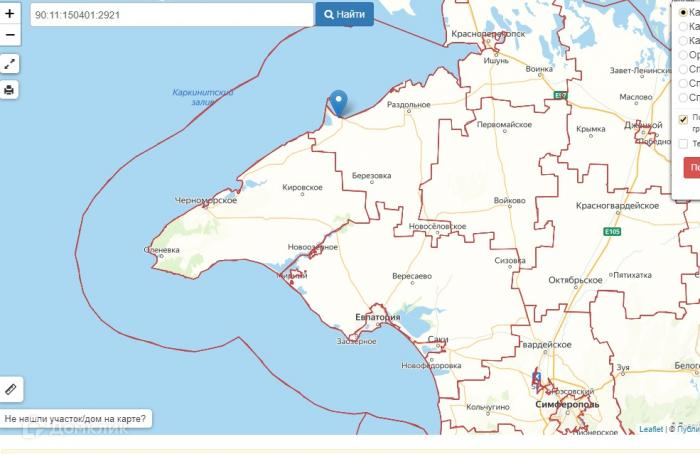Click the Воинка label
Image resolution: width=700 pixels, height=454 pixels.
click(539, 69)
